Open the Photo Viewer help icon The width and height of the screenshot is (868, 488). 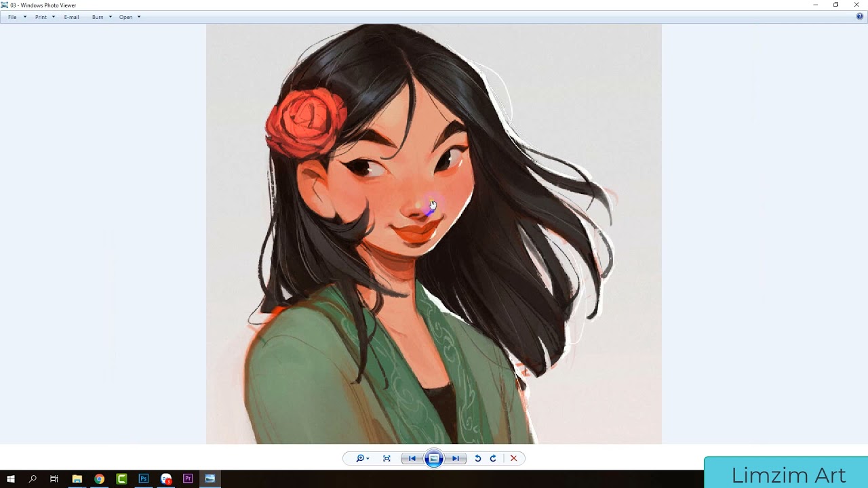[860, 17]
